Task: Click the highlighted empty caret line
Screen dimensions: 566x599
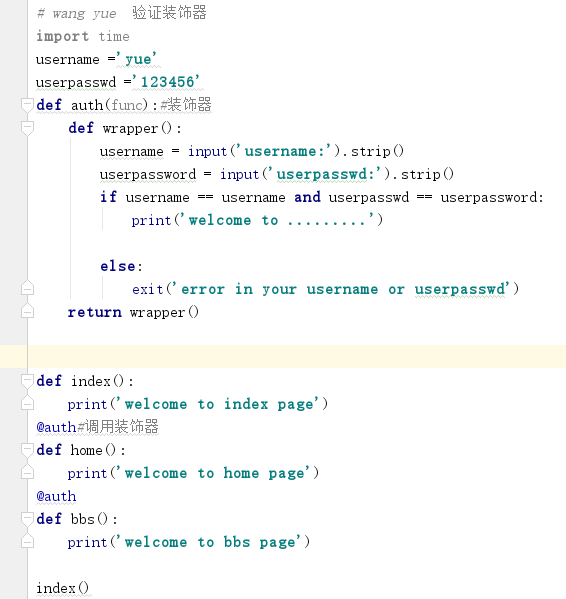Action: click(283, 356)
